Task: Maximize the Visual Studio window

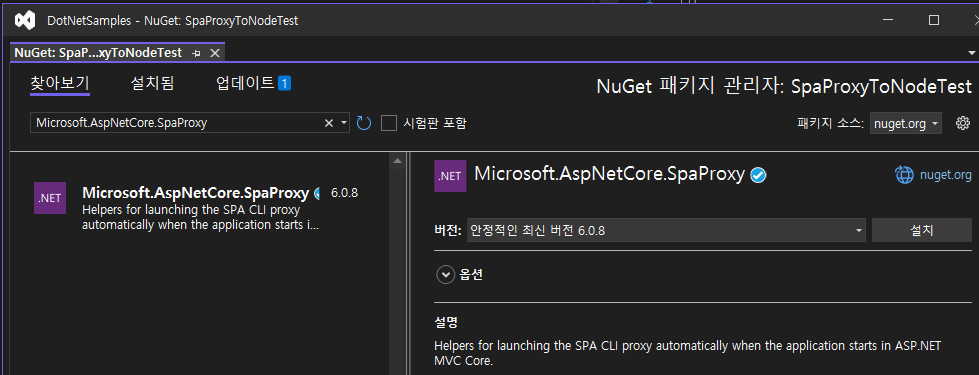Action: [x=933, y=21]
